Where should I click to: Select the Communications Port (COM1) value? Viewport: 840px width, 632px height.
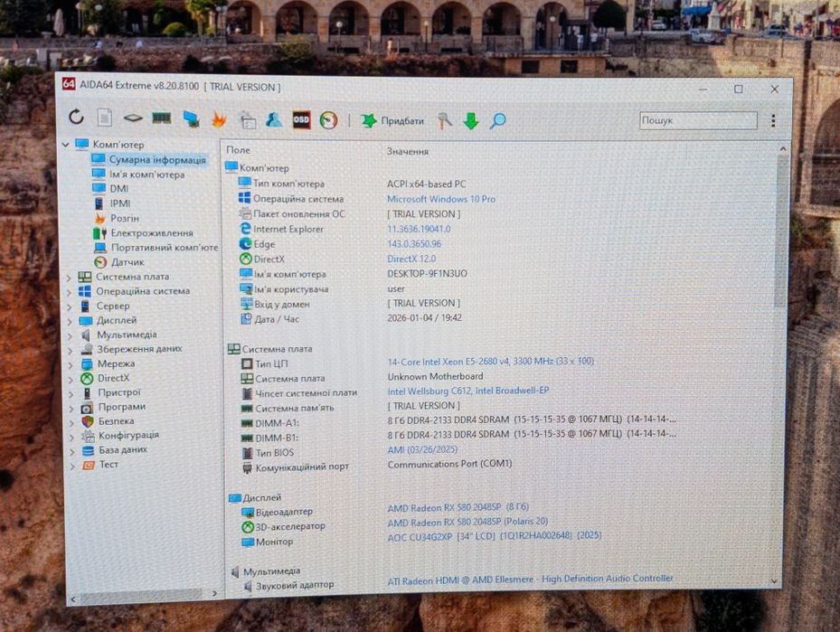point(449,464)
